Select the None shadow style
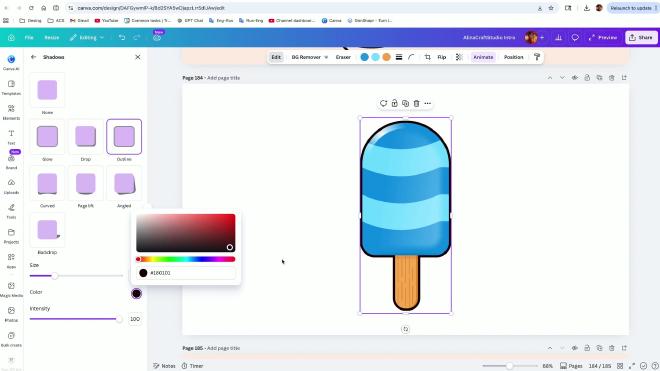The image size is (660, 371). pos(47,90)
